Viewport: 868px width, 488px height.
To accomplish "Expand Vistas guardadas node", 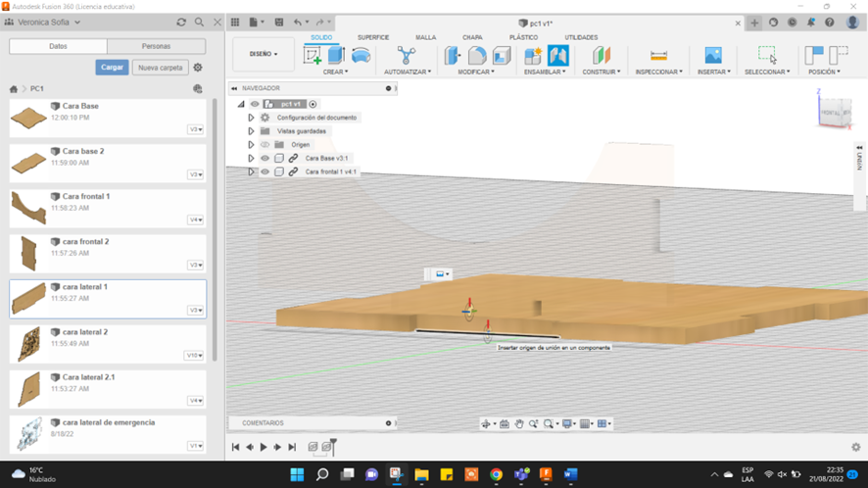I will pos(251,131).
